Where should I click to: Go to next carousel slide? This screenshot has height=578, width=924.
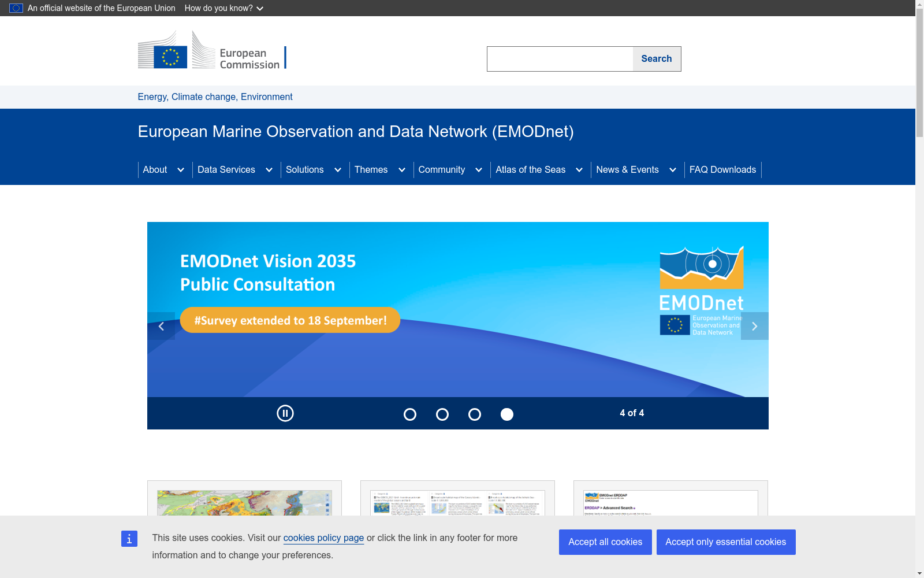(x=755, y=326)
